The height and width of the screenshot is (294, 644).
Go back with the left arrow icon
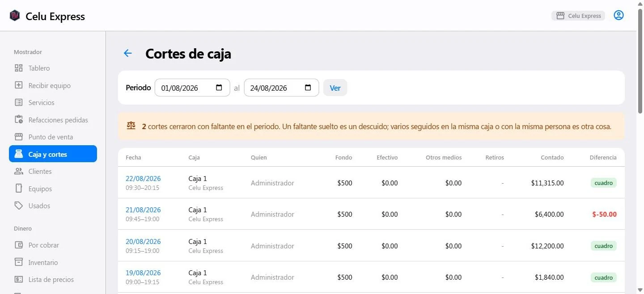(128, 54)
